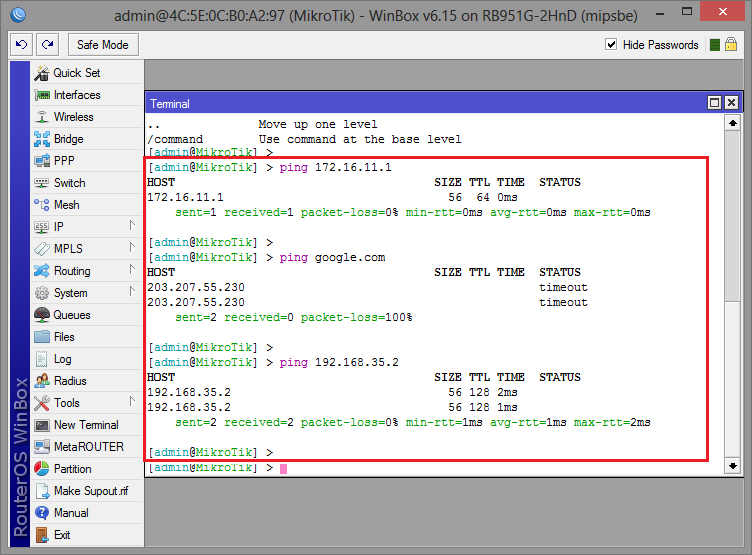Open the Bridge icon in sidebar
752x555 pixels.
click(42, 139)
